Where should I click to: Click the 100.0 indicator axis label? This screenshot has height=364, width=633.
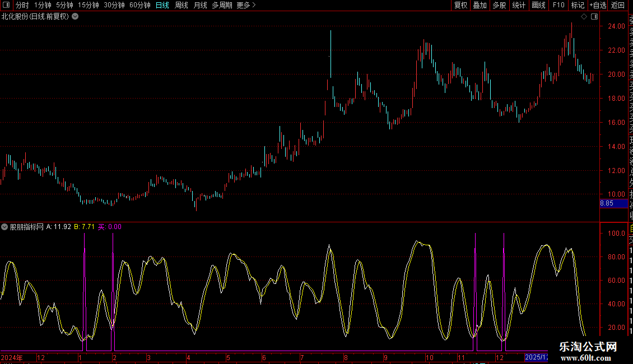(x=616, y=234)
